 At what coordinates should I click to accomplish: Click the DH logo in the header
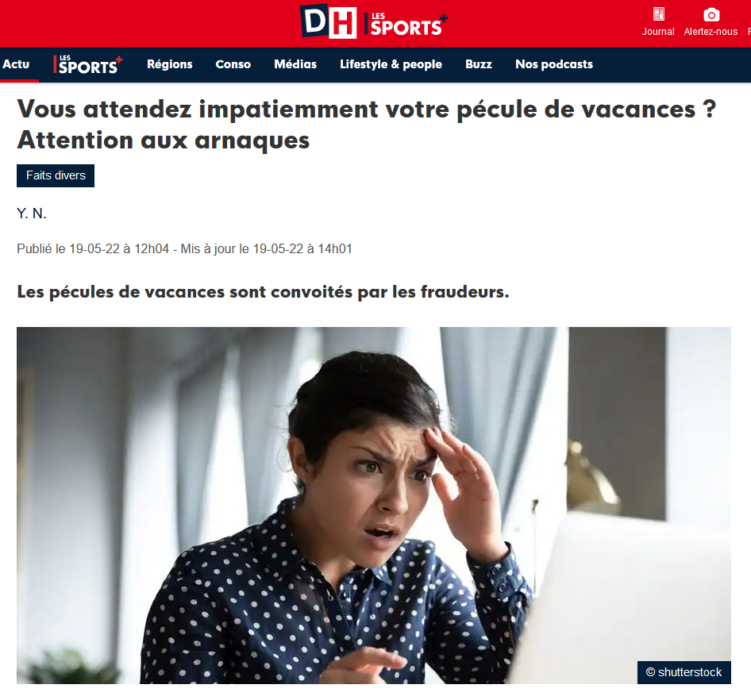tap(329, 21)
